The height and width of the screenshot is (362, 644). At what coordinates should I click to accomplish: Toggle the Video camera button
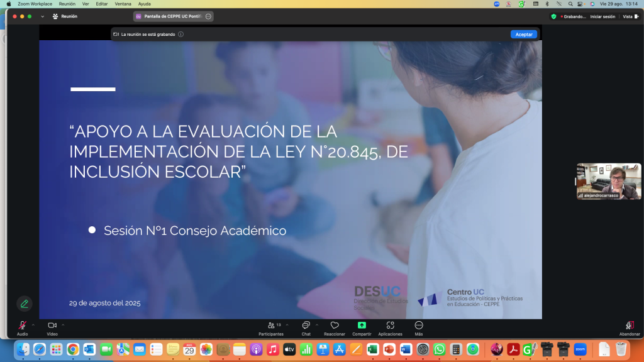[x=52, y=328]
